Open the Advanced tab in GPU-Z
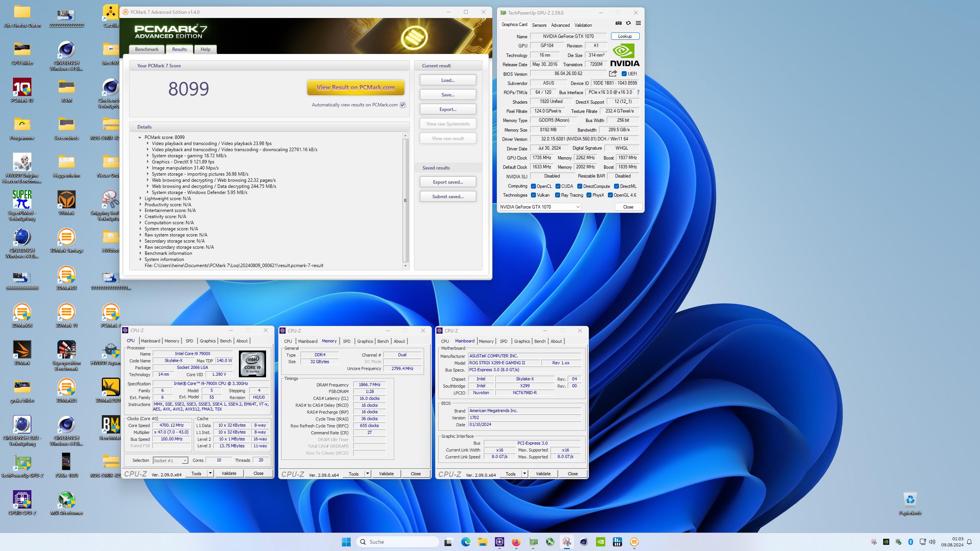The height and width of the screenshot is (551, 980). tap(560, 25)
